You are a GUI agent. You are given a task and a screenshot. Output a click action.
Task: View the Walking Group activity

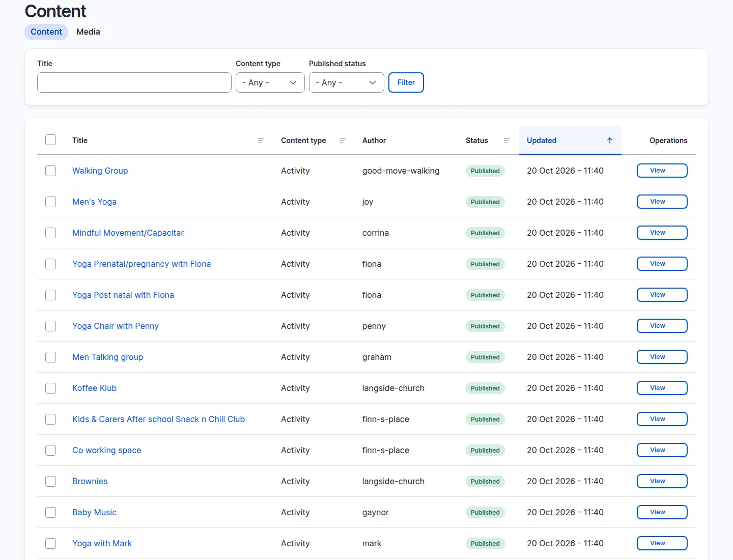click(x=662, y=171)
